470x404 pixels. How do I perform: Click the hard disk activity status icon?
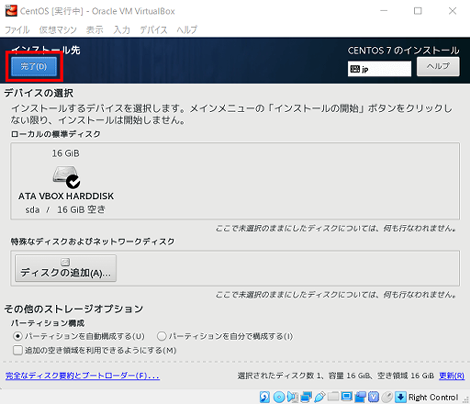(265, 397)
